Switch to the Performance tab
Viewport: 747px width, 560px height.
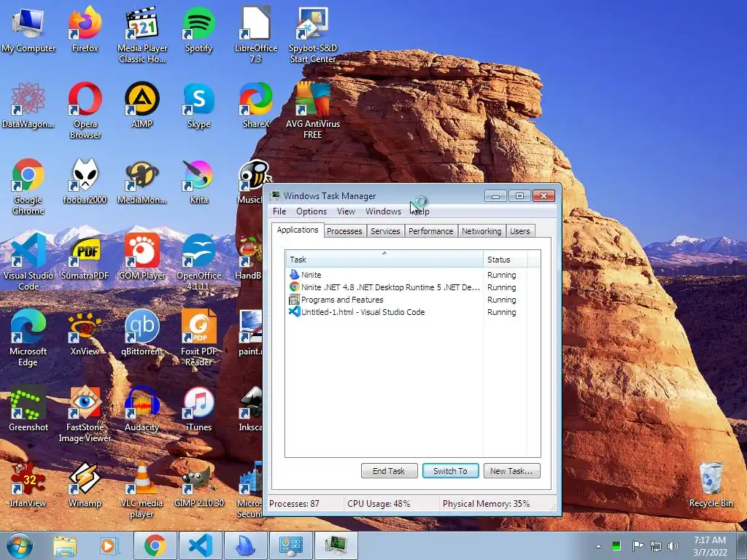(x=430, y=231)
